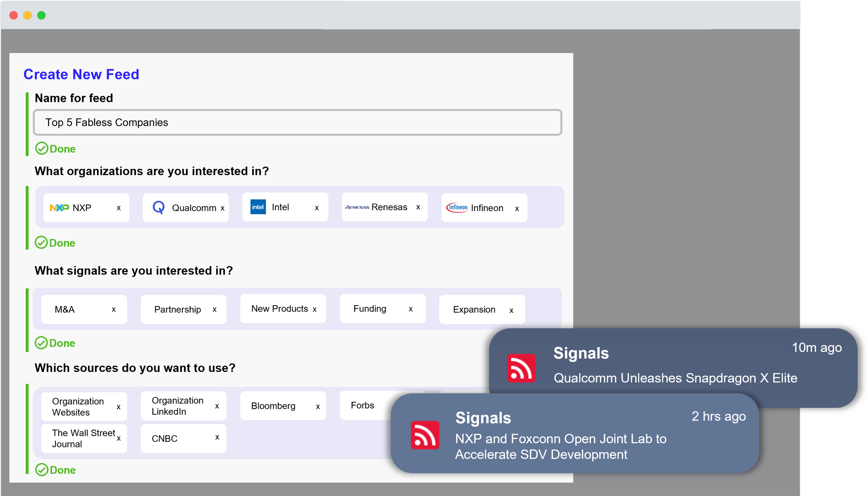
Task: Remove the Organization LinkedIn source chip
Action: pyautogui.click(x=217, y=406)
